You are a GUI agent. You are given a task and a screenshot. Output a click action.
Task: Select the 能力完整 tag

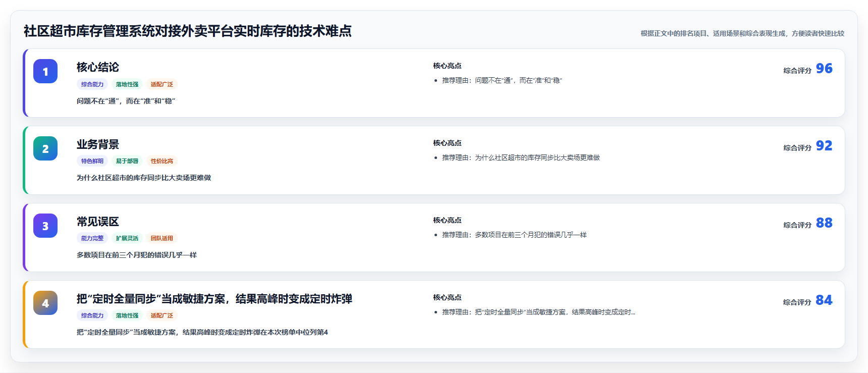pyautogui.click(x=92, y=238)
